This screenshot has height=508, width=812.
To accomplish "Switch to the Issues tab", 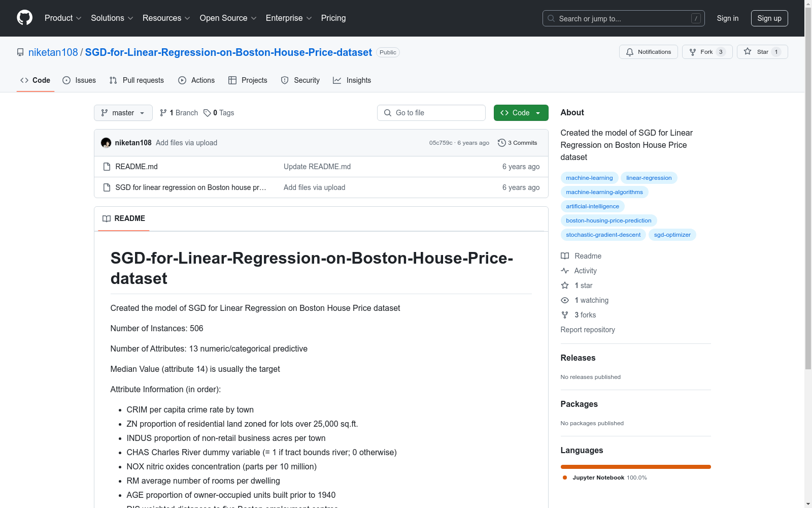I will [79, 80].
